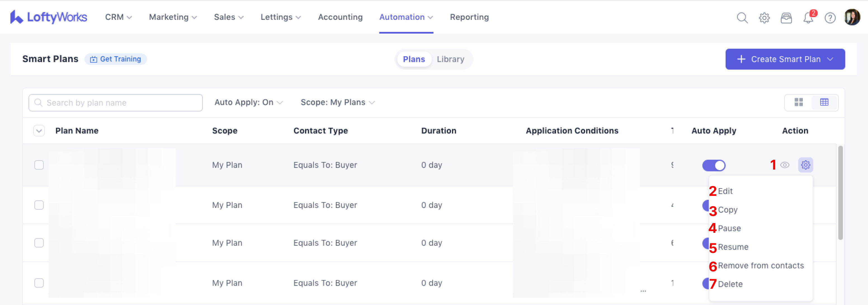Open notifications bell with badge
This screenshot has height=305, width=868.
[x=808, y=18]
